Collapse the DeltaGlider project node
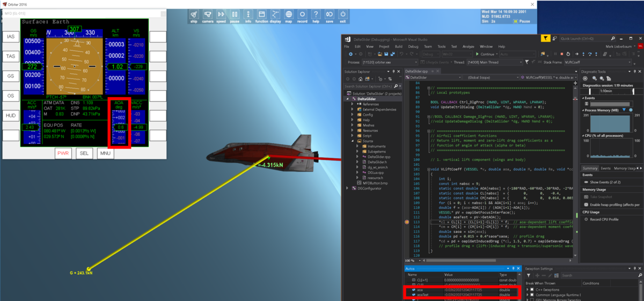Image resolution: width=644 pixels, height=301 pixels. 347,99
